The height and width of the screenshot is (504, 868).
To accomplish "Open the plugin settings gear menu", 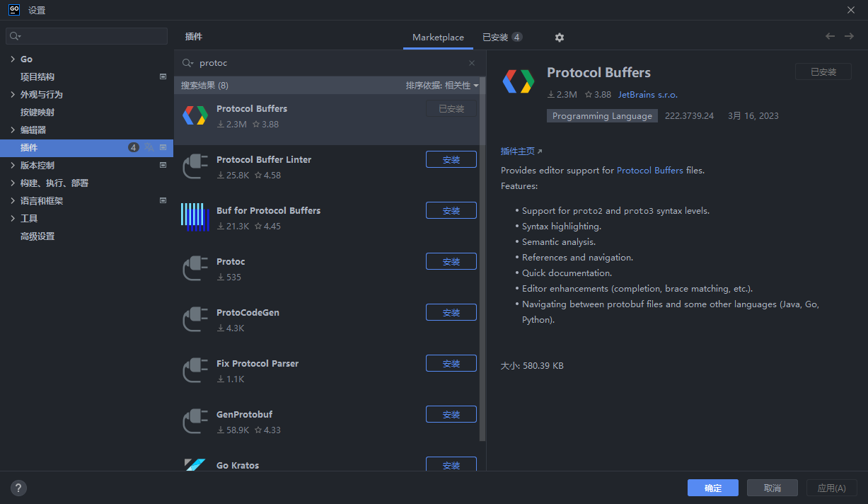I will 560,38.
